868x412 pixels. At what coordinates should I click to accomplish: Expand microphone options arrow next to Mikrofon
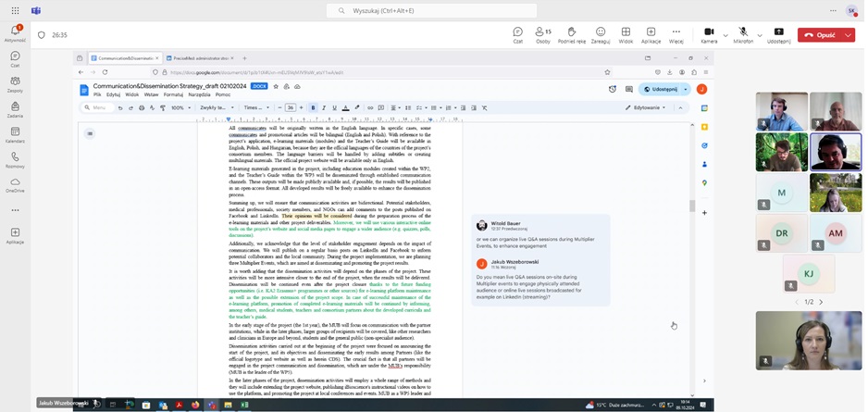(760, 35)
